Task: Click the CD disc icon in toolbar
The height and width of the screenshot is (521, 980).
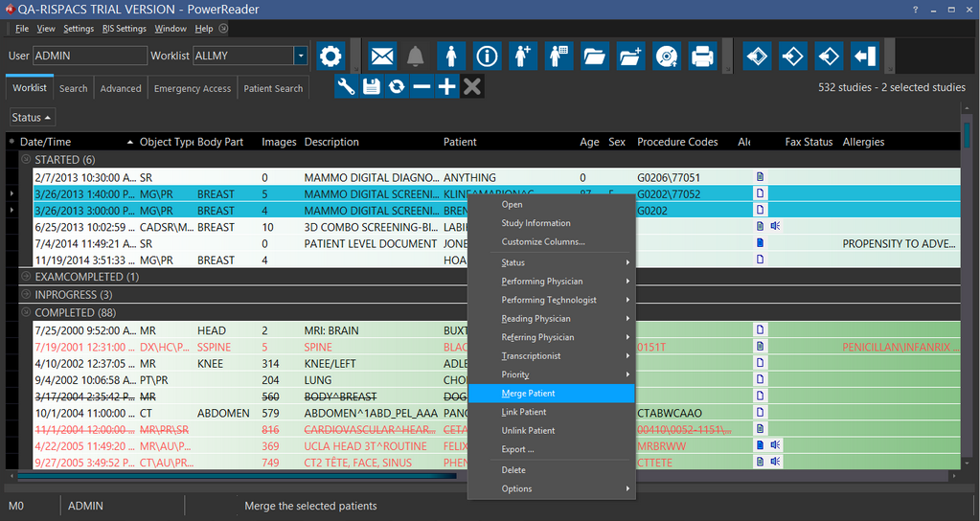Action: click(667, 56)
